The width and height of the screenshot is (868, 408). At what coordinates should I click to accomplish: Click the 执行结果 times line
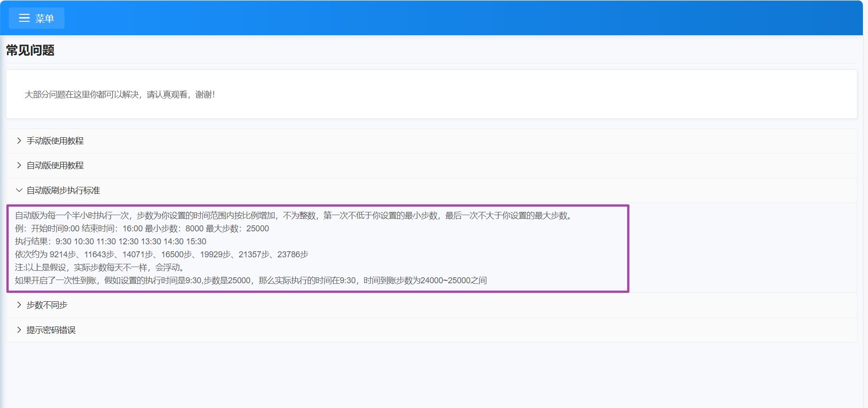pos(110,242)
